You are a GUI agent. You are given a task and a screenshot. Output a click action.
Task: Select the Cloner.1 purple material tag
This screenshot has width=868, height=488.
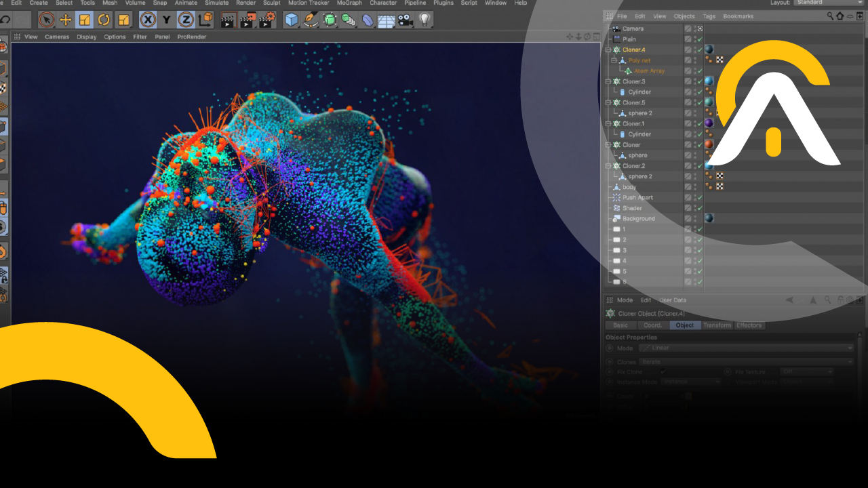[x=709, y=123]
